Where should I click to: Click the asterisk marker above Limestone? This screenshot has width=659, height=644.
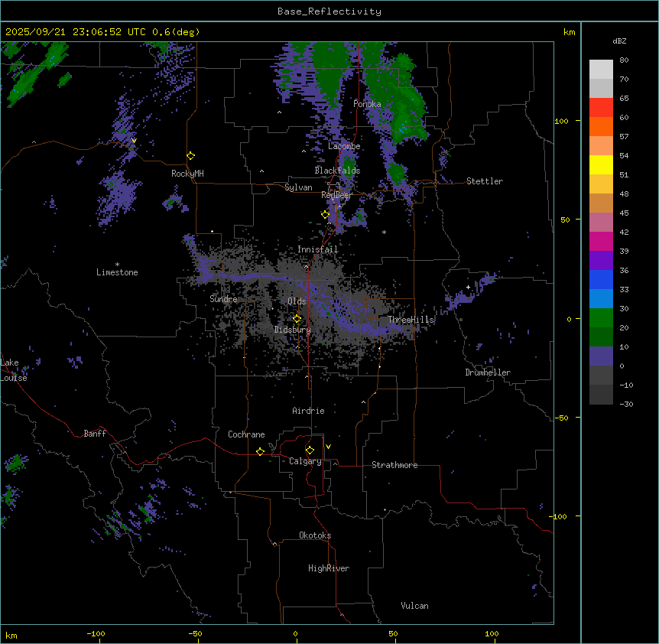(x=117, y=264)
